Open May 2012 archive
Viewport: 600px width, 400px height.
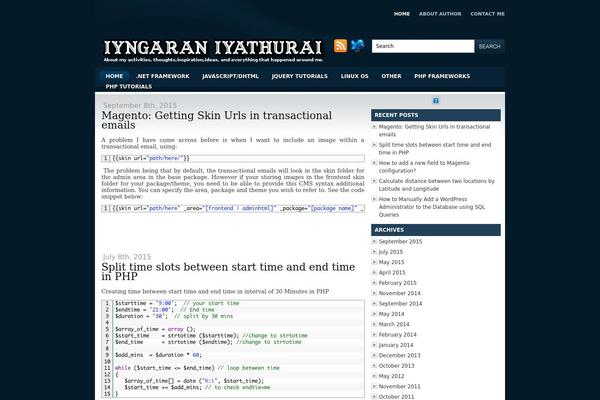point(391,376)
